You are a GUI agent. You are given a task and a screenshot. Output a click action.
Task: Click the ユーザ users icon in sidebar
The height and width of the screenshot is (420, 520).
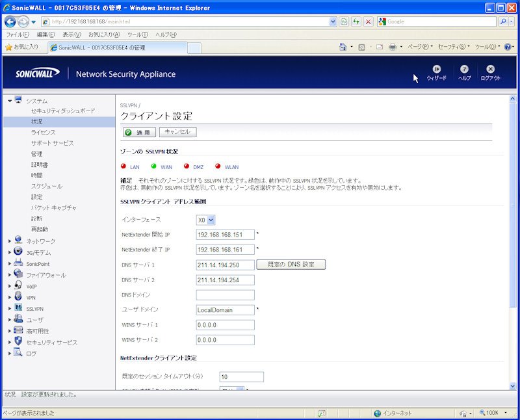point(18,319)
